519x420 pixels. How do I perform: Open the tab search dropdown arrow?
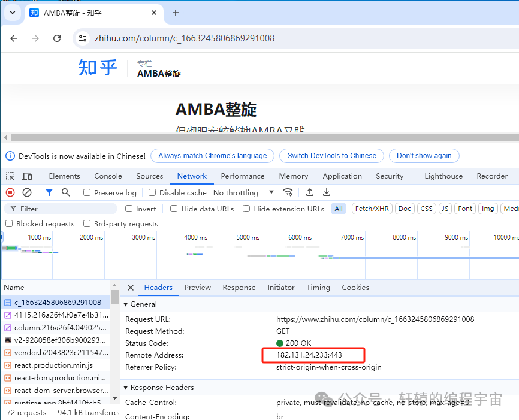[13, 13]
